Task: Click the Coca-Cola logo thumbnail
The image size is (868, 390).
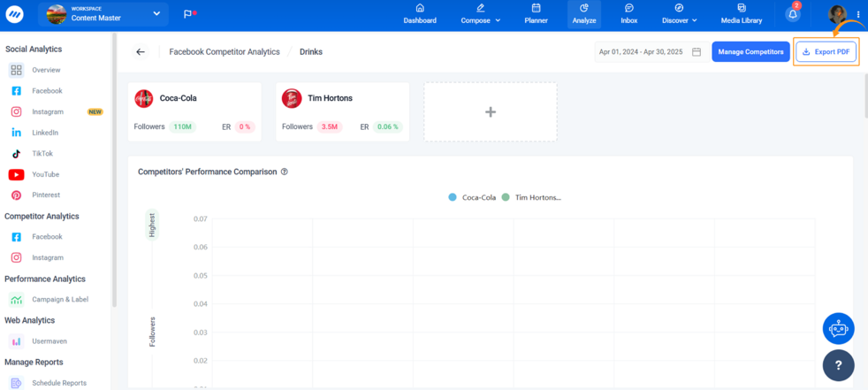Action: pyautogui.click(x=144, y=98)
